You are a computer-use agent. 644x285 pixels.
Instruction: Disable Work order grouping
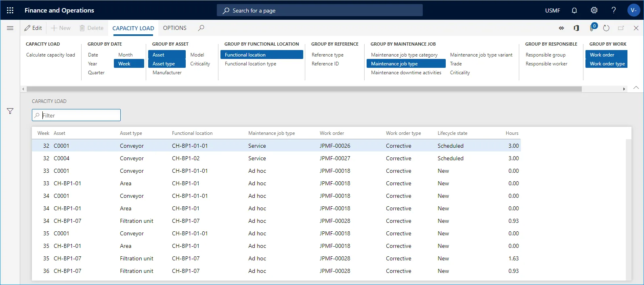tap(606, 55)
